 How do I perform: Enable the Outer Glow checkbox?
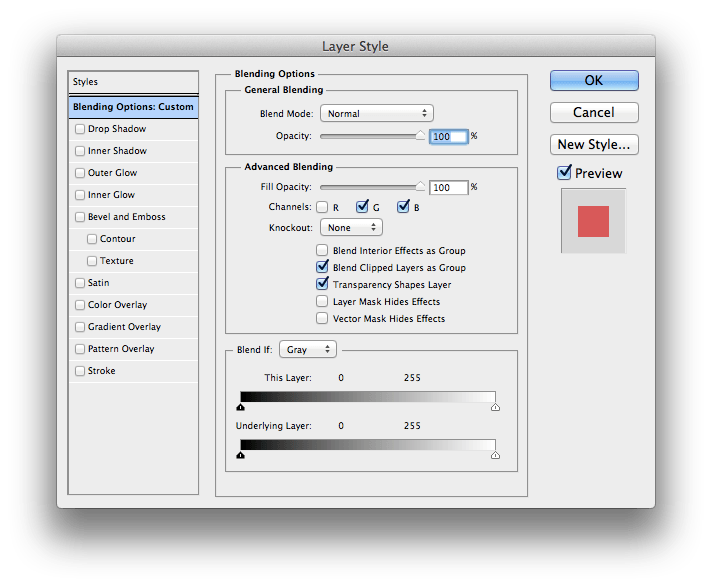(80, 173)
